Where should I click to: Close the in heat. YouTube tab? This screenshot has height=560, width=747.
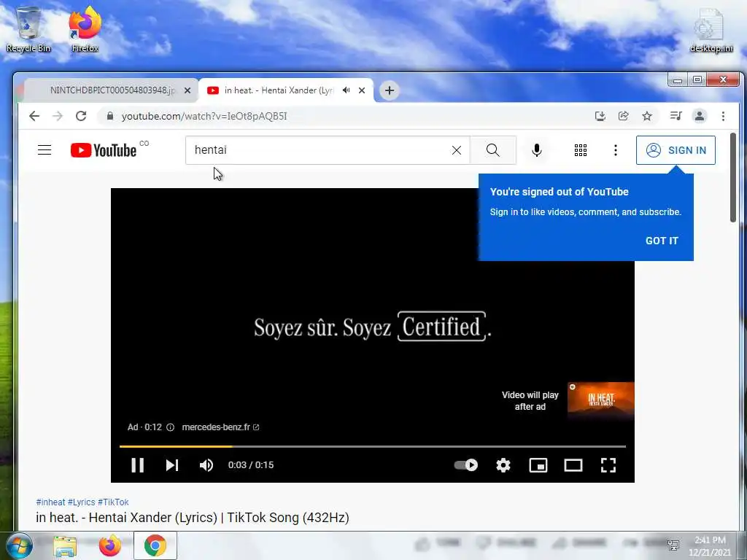(362, 90)
